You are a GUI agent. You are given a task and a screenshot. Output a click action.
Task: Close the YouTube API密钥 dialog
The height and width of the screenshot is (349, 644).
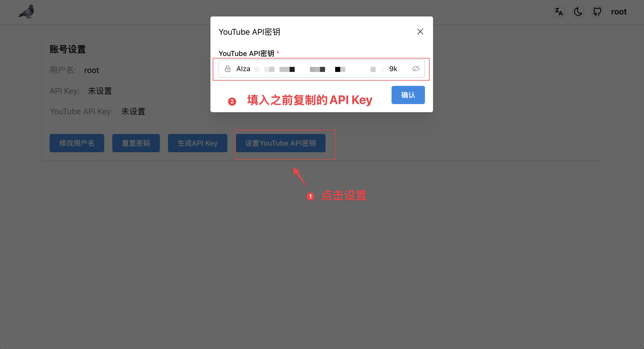pos(420,32)
